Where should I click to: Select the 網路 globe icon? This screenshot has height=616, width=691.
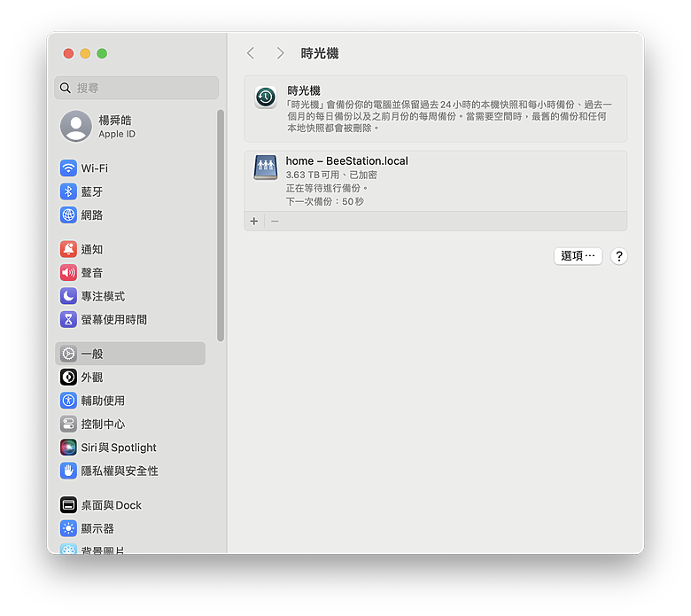(x=68, y=214)
